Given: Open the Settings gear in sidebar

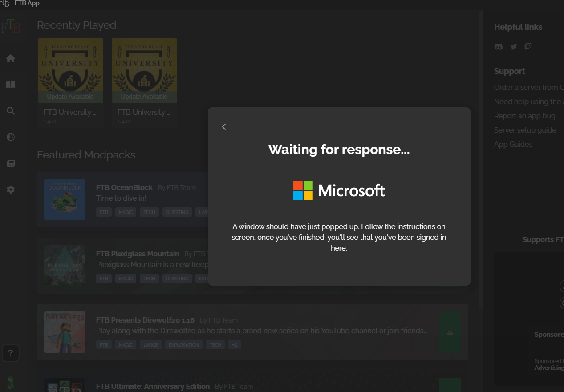Looking at the screenshot, I should click(x=11, y=190).
